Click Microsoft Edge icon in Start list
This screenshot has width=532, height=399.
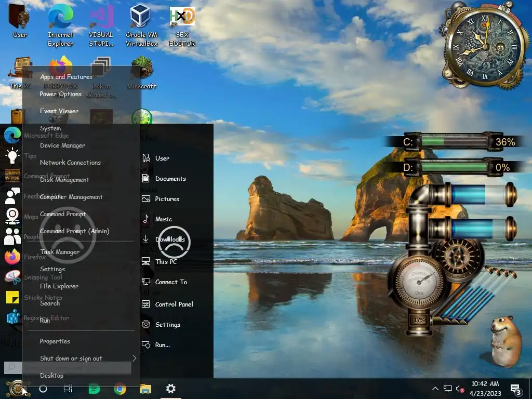point(12,136)
